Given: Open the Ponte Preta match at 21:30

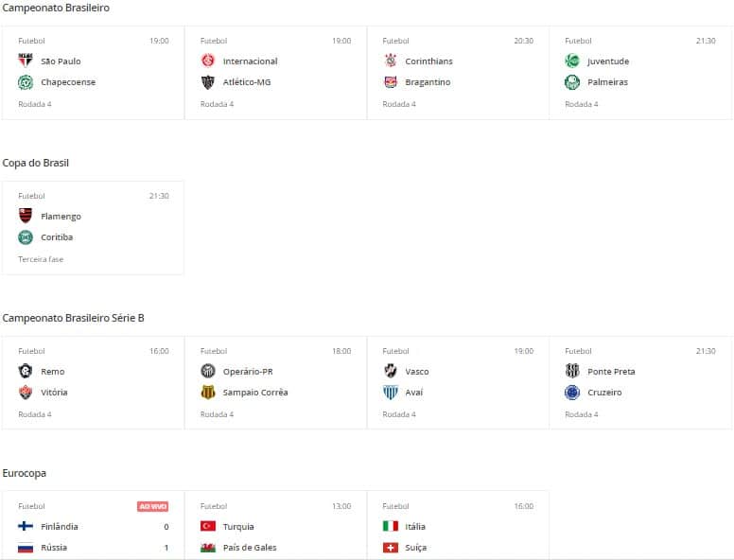Looking at the screenshot, I should pyautogui.click(x=640, y=383).
